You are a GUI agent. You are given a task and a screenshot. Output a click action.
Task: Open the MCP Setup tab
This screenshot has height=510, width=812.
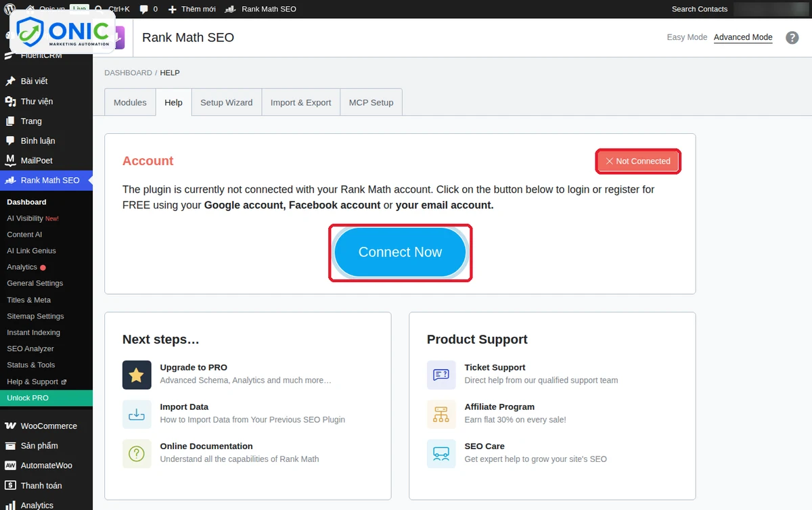point(371,102)
